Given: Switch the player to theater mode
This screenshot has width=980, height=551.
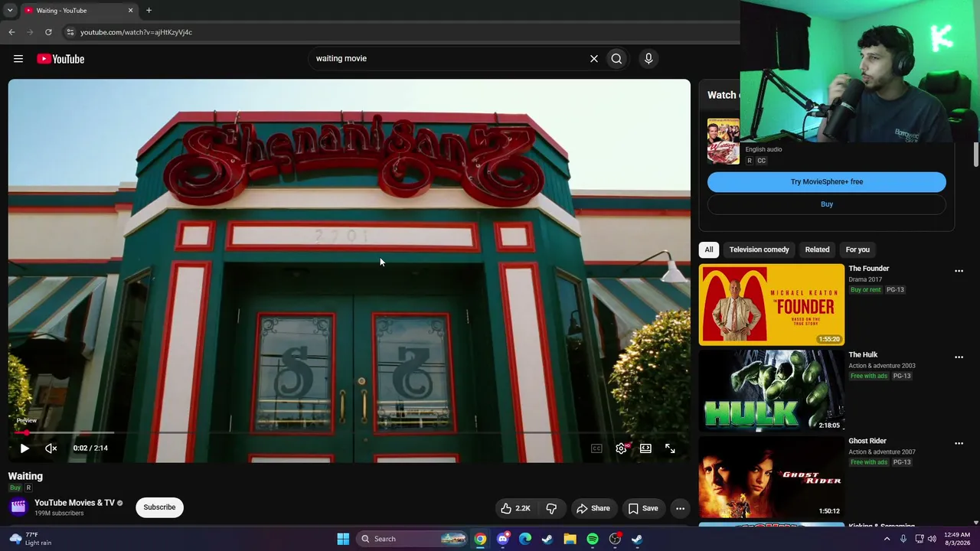Looking at the screenshot, I should click(645, 448).
